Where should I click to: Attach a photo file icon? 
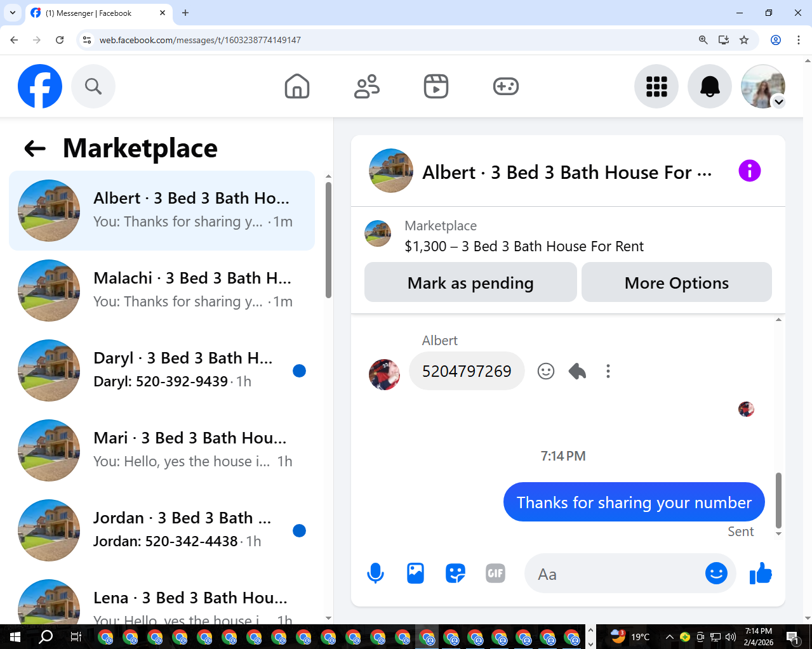(x=415, y=574)
